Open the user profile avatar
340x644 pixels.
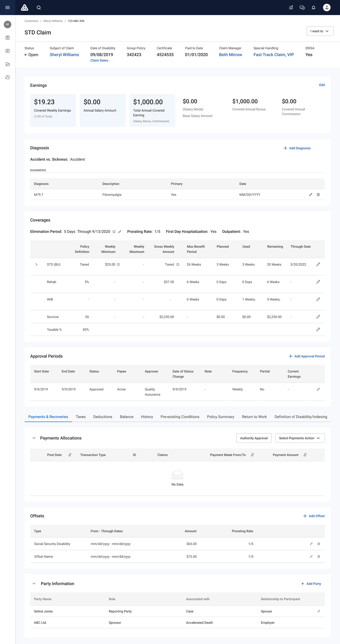tap(327, 8)
